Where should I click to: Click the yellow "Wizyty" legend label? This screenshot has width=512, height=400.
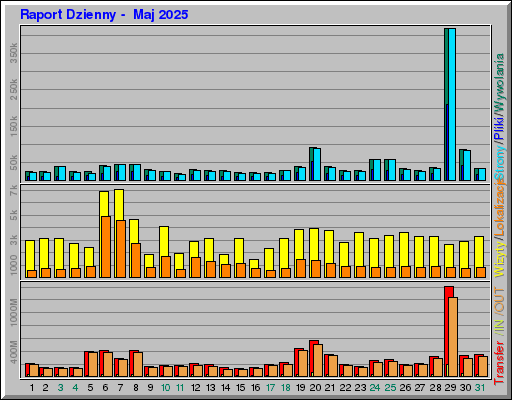pos(499,259)
